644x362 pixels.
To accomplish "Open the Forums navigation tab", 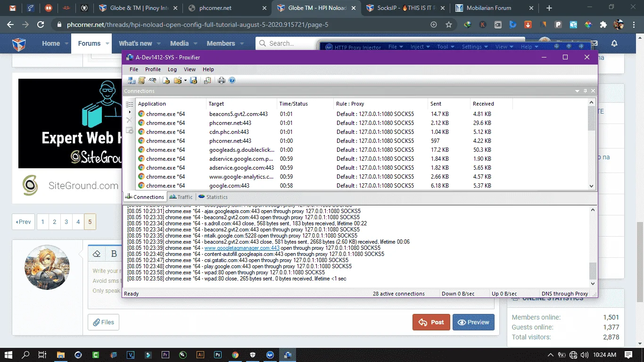I will coord(89,43).
